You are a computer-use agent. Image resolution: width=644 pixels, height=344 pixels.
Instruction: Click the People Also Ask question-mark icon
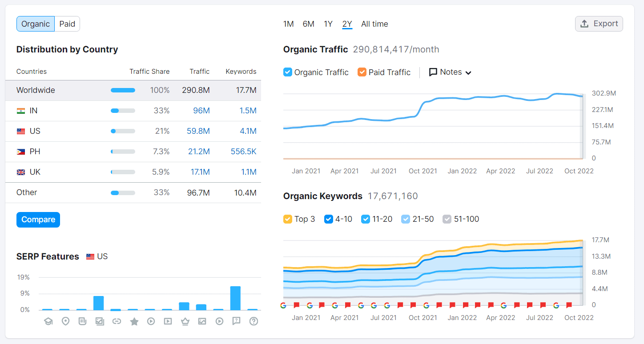(x=254, y=321)
